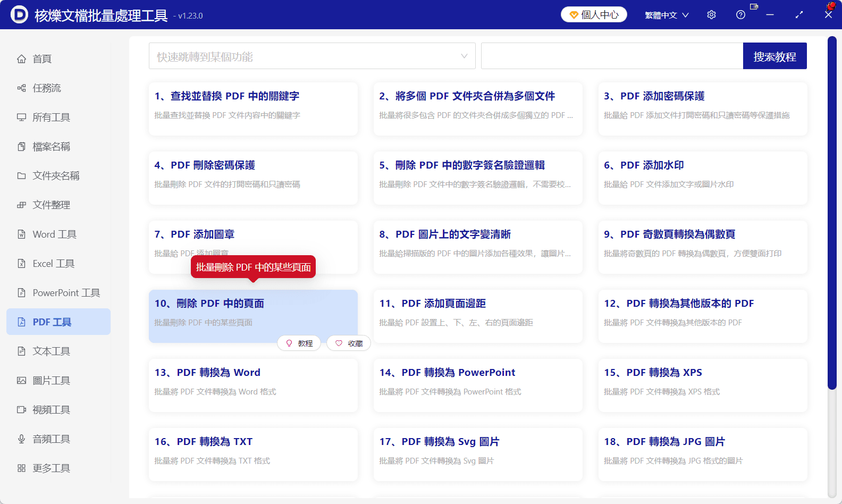The height and width of the screenshot is (504, 842).
Task: Click the PowerPoint 工具 icon
Action: click(x=21, y=293)
